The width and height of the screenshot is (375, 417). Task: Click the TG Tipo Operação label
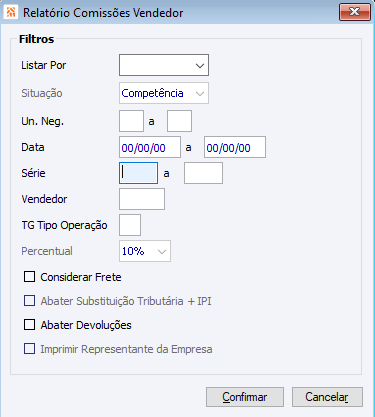click(x=64, y=225)
